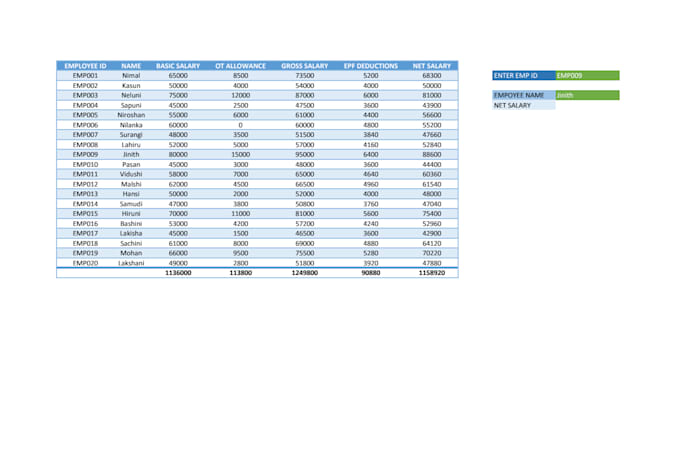Click the BASIC SALARY column header

178,66
